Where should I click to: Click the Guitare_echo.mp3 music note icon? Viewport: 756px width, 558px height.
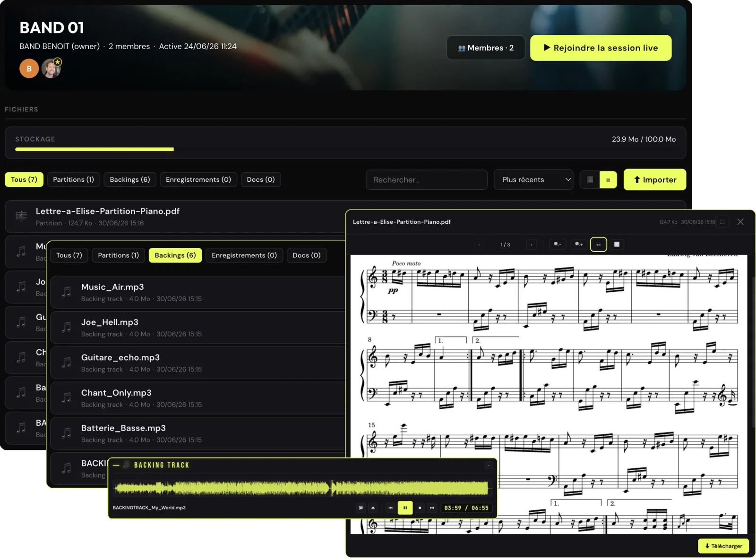[x=67, y=363]
